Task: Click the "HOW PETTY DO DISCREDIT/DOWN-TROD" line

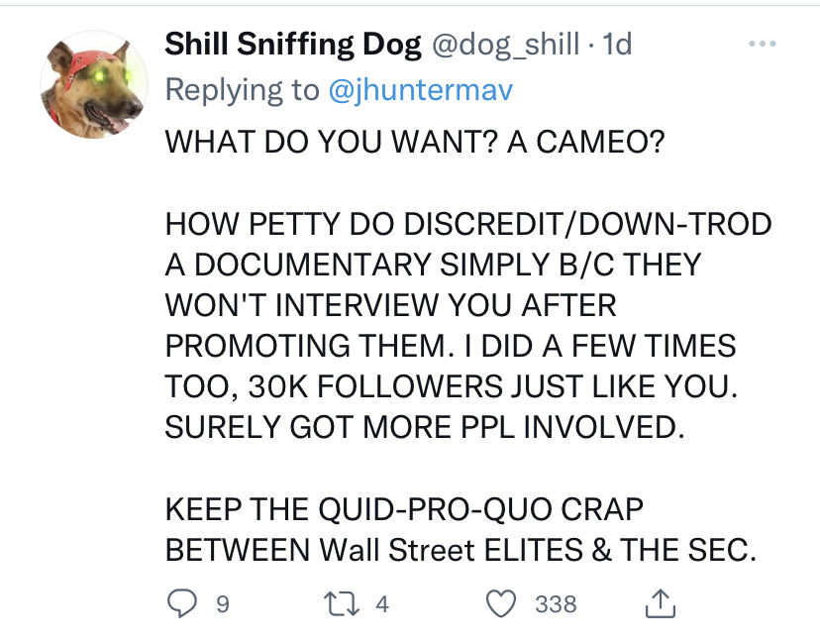Action: 467,224
